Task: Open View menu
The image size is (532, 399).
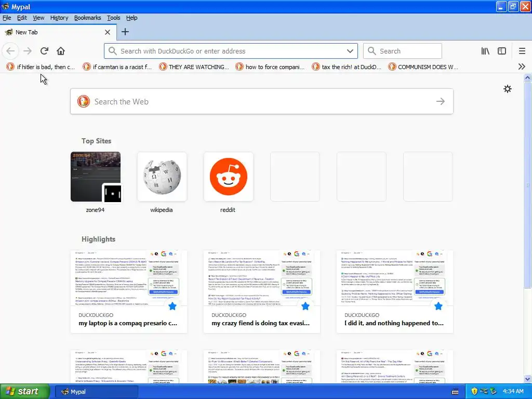Action: (38, 18)
